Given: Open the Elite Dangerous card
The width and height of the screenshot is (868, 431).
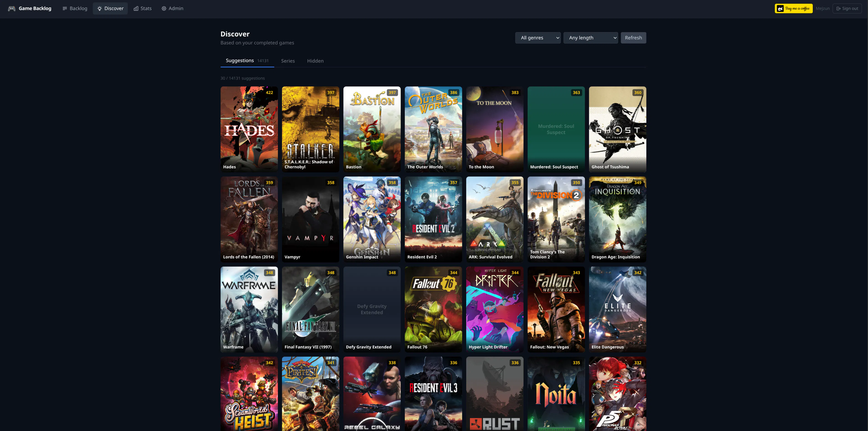Looking at the screenshot, I should [617, 309].
